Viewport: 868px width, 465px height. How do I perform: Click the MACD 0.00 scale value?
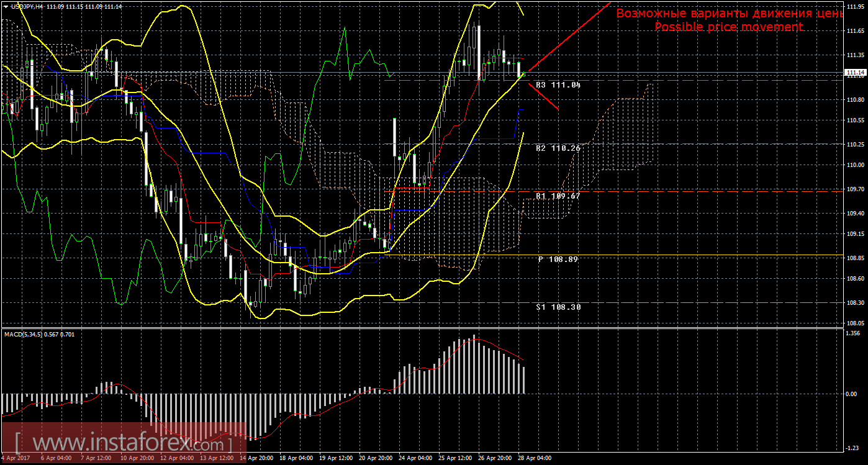[852, 394]
